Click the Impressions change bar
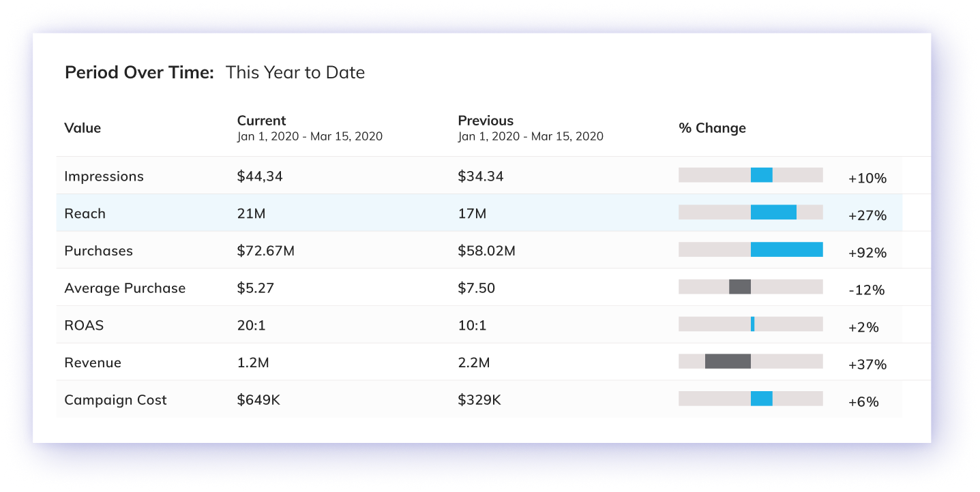The height and width of the screenshot is (492, 980). pos(761,175)
